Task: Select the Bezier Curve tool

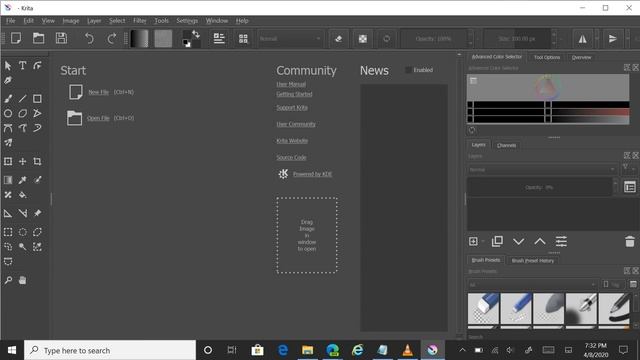Action: [x=8, y=128]
